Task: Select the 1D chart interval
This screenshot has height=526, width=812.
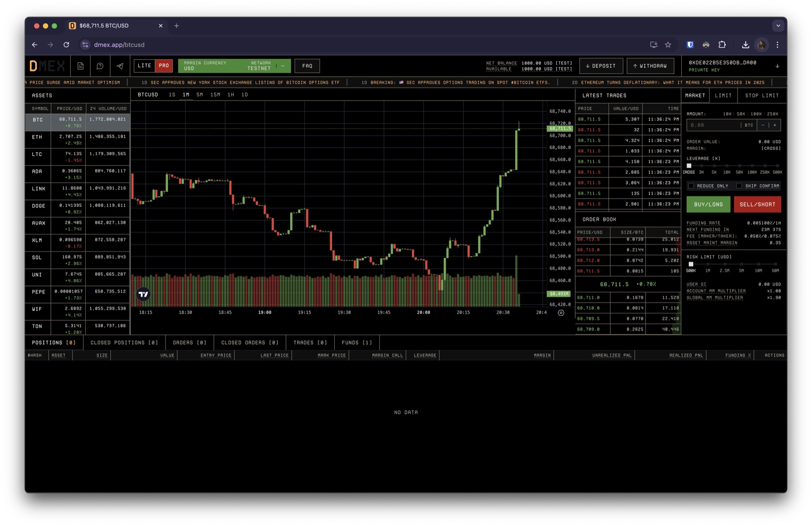Action: pyautogui.click(x=245, y=95)
